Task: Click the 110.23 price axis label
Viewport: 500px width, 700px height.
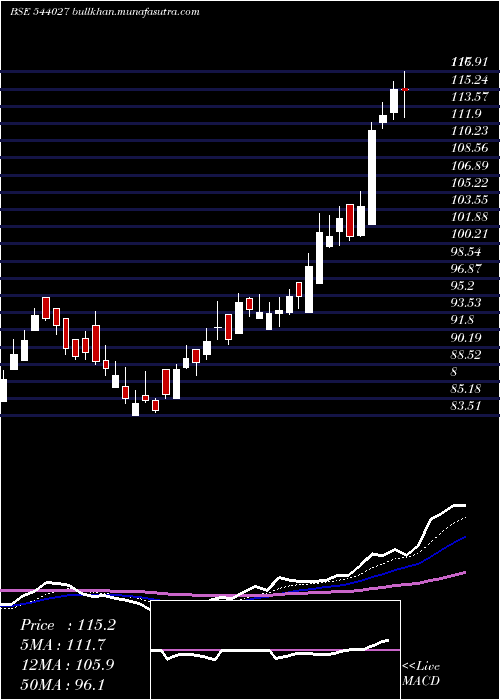Action: [x=469, y=131]
